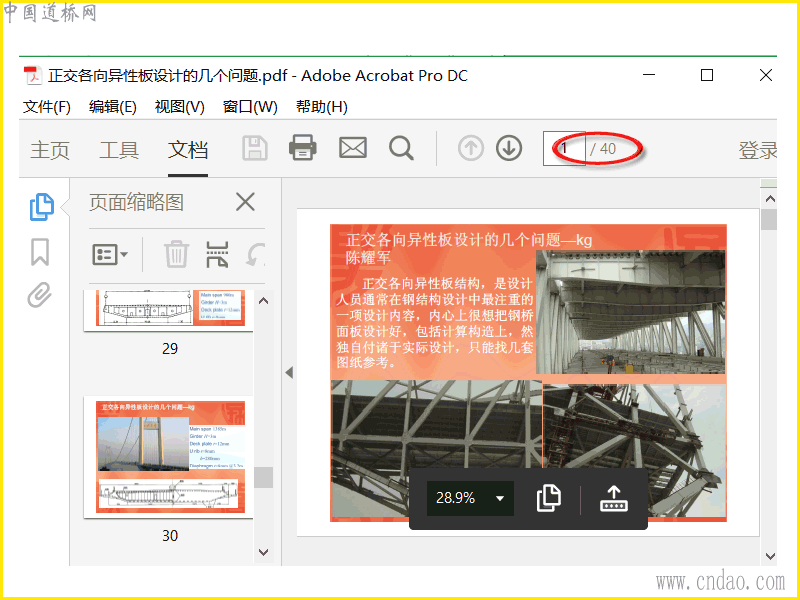Switch to the 主页 tab
The image size is (800, 600).
[x=50, y=150]
